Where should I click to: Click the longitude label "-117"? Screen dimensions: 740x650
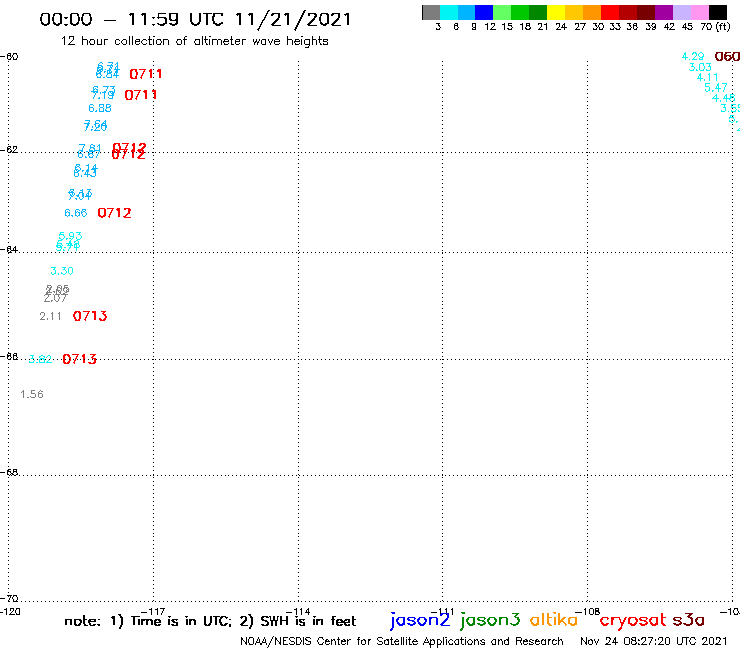[x=153, y=612]
